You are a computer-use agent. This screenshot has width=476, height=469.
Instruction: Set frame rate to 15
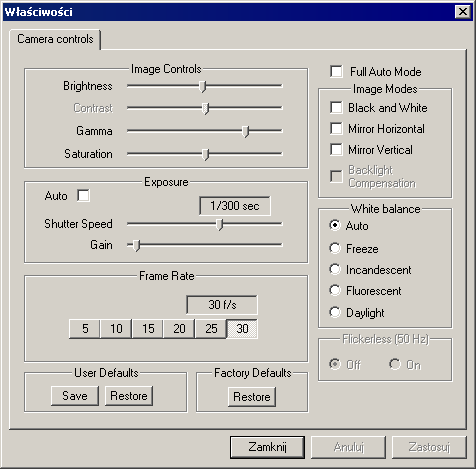(x=148, y=329)
